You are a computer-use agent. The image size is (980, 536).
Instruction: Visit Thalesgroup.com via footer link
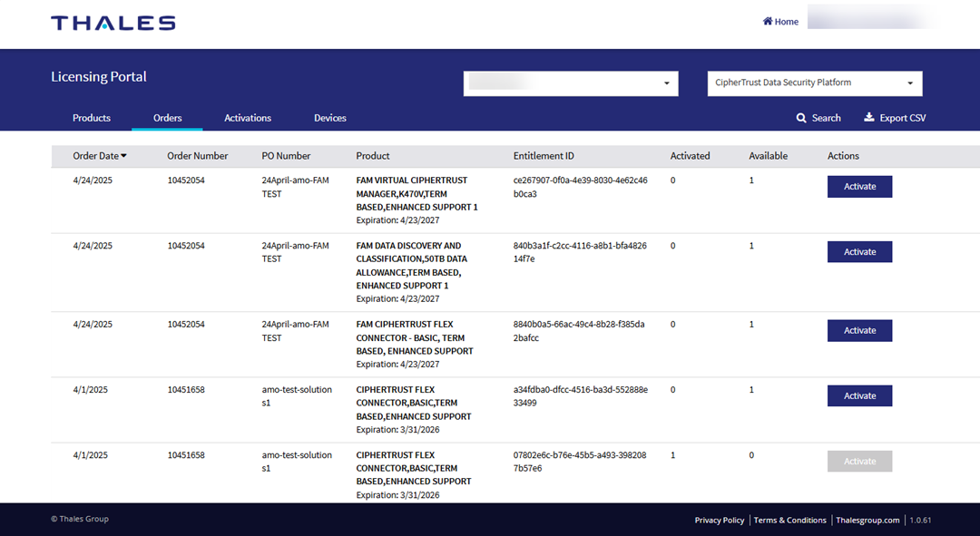[x=867, y=520]
